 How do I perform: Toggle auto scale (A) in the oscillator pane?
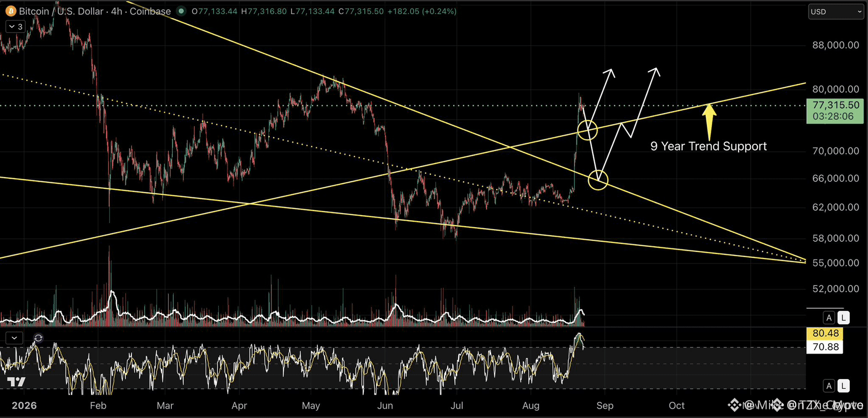tap(829, 386)
